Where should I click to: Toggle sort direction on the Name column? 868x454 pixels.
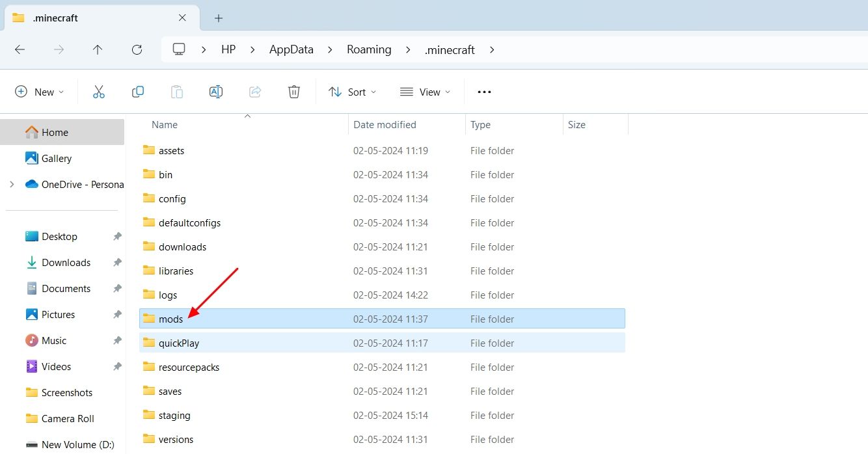pyautogui.click(x=164, y=124)
